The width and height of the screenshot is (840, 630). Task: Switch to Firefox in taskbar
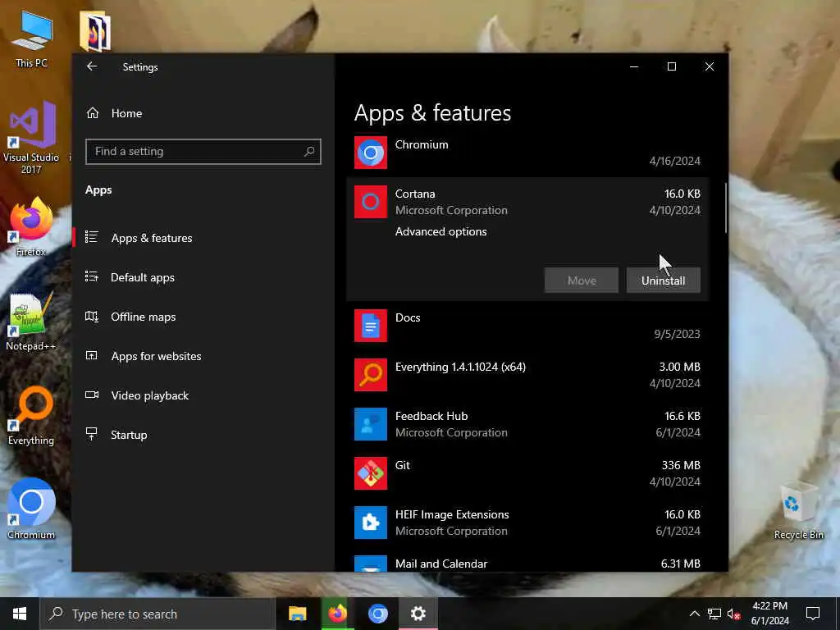point(337,614)
